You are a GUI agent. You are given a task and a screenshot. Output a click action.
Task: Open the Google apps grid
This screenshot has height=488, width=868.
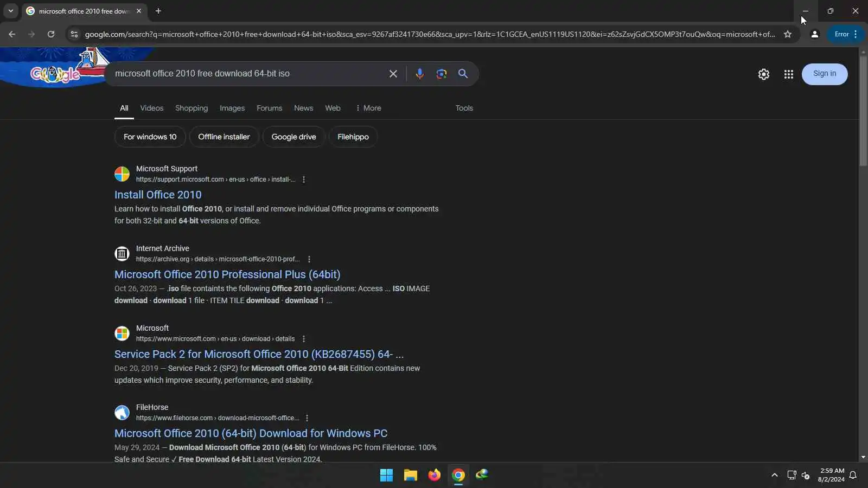click(789, 74)
